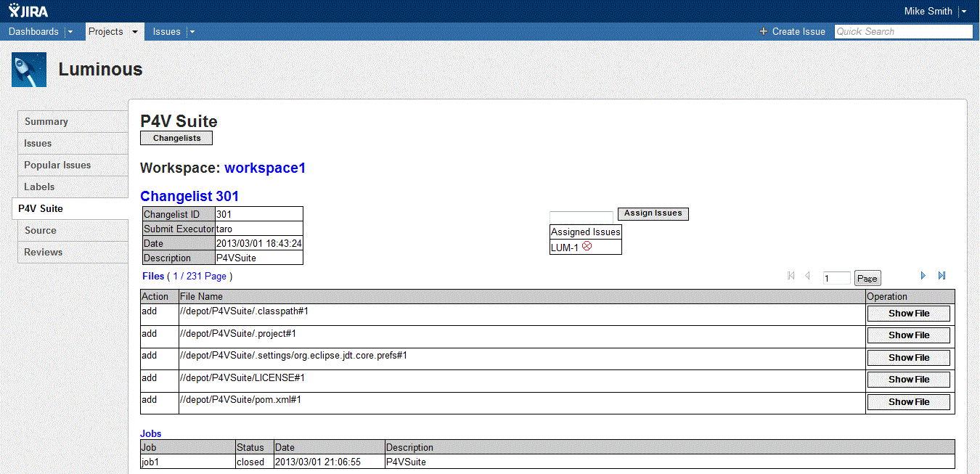Click the page number input field
The image size is (980, 474).
point(837,278)
